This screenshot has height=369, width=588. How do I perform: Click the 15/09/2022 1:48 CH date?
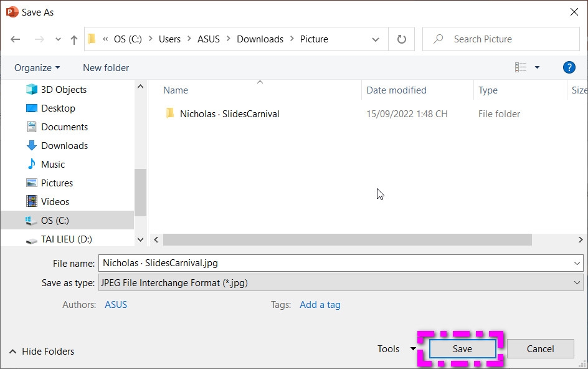(x=407, y=114)
